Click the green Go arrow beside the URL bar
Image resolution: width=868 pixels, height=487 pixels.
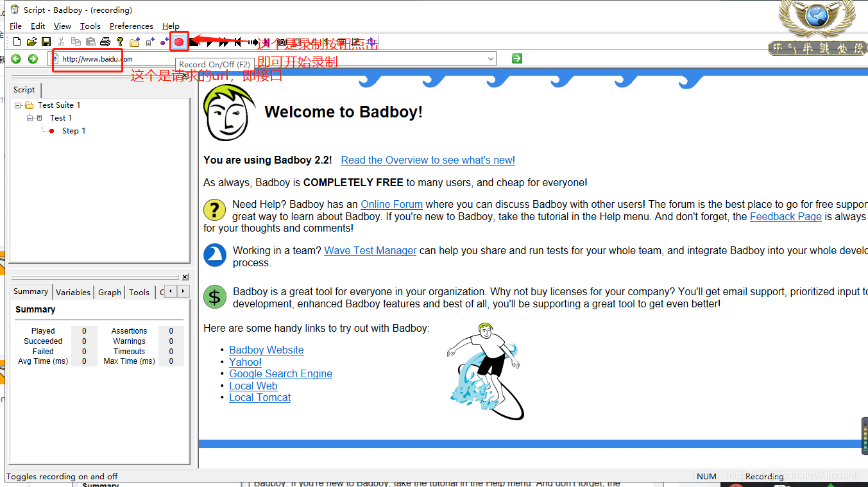pos(517,58)
